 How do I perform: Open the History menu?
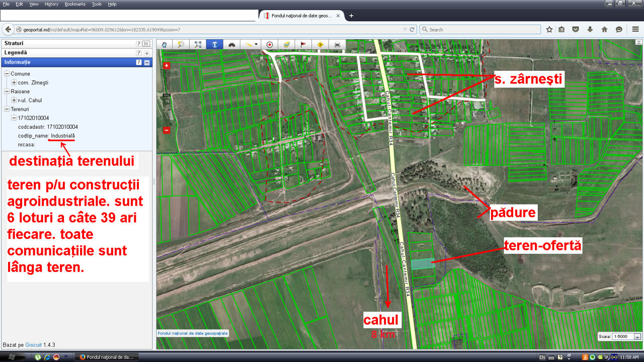[x=51, y=4]
